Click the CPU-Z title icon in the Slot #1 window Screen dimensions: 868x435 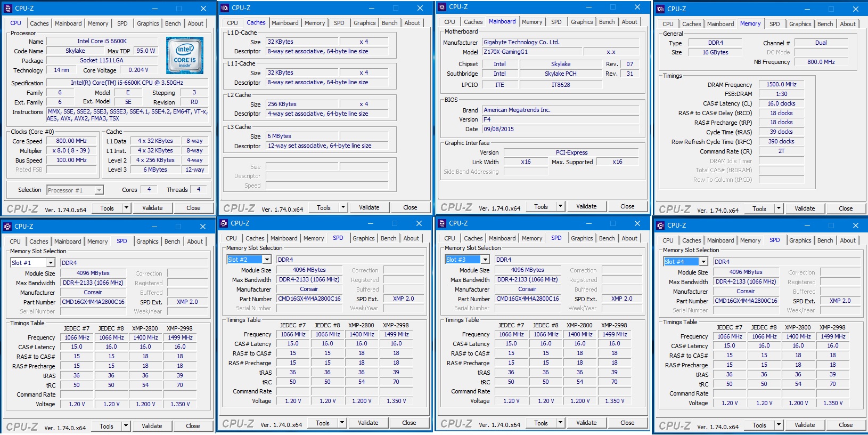pyautogui.click(x=7, y=227)
